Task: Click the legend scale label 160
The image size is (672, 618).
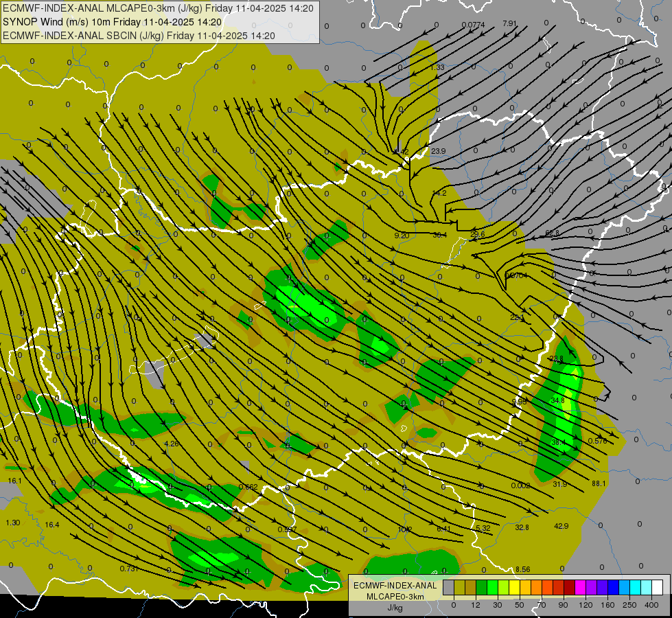Action: [607, 605]
